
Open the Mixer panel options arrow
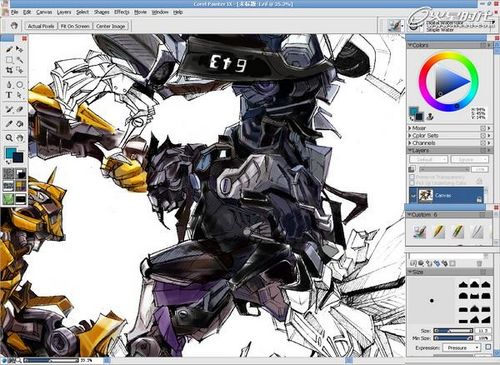click(489, 128)
